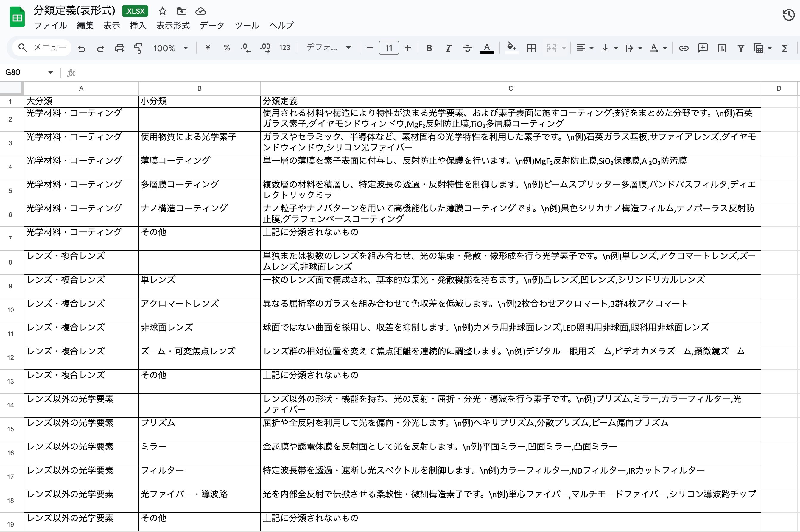Click the merge cells icon

(x=551, y=48)
